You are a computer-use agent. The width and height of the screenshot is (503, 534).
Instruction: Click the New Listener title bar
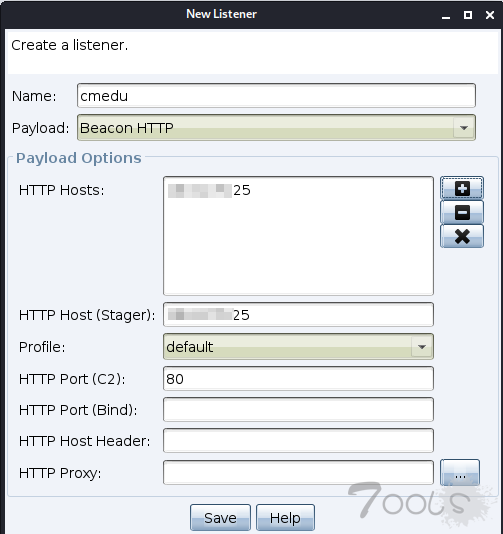point(221,14)
